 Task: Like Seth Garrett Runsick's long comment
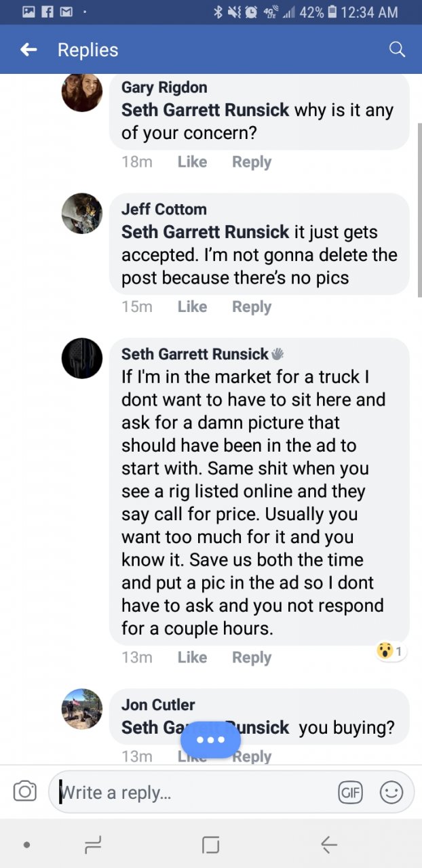coord(192,657)
